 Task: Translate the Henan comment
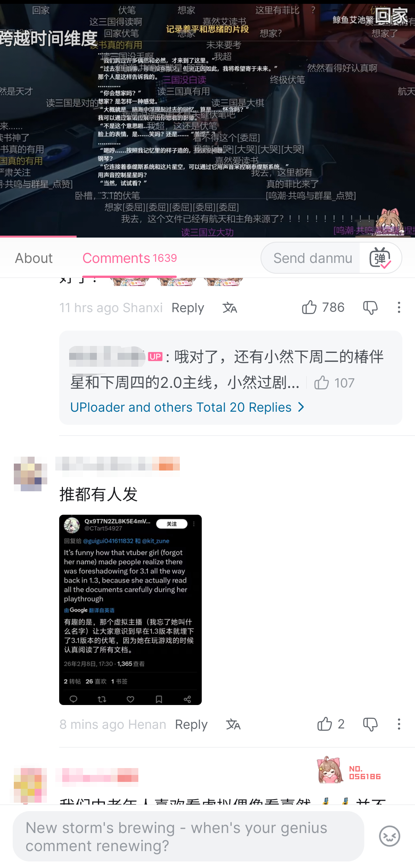233,725
